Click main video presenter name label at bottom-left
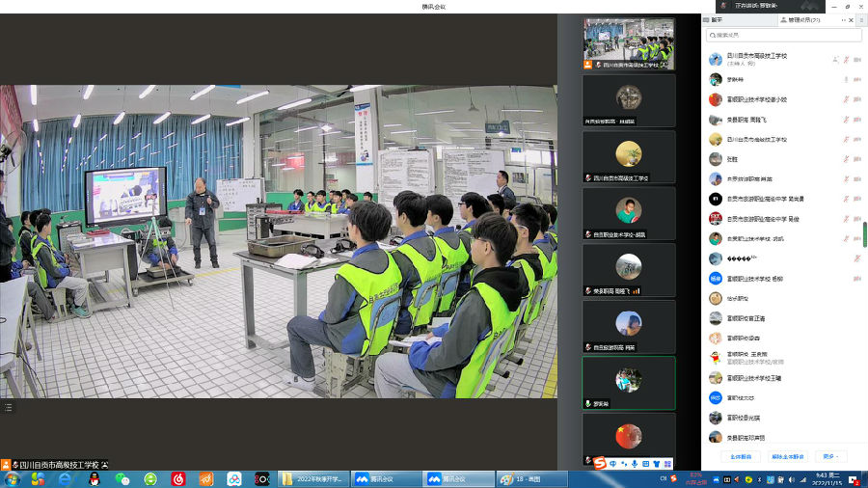The height and width of the screenshot is (488, 868). tap(60, 465)
